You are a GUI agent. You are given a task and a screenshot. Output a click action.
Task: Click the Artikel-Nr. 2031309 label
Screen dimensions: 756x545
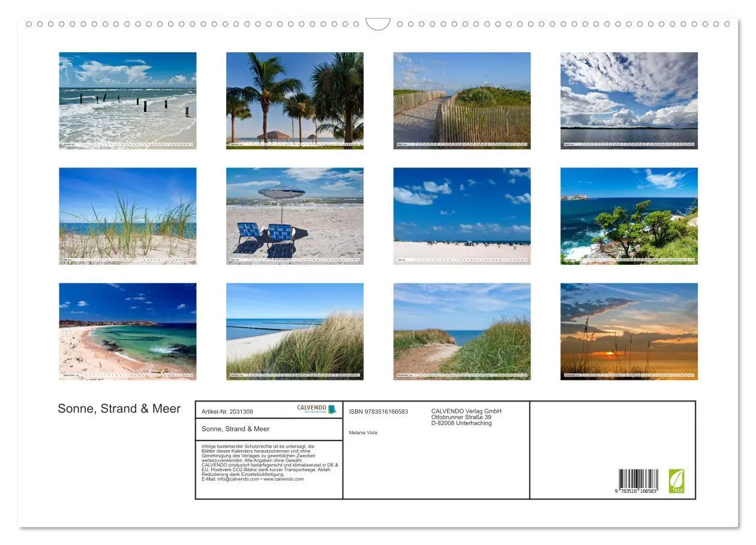[229, 411]
